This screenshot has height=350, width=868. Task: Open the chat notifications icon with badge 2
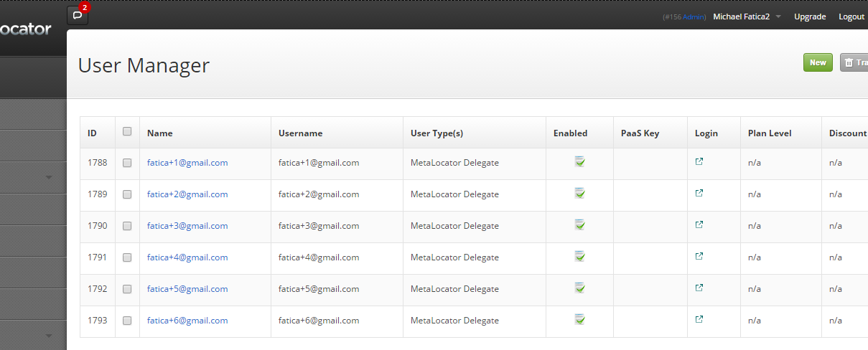(78, 15)
